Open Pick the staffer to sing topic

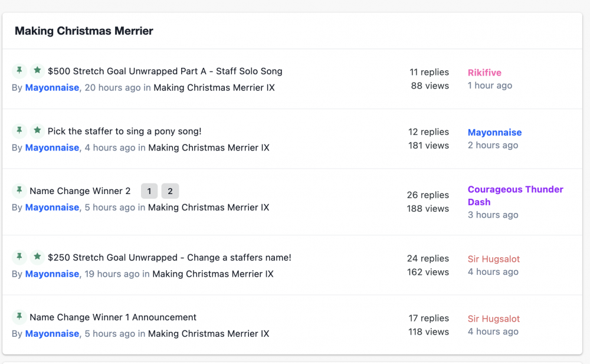coord(124,131)
